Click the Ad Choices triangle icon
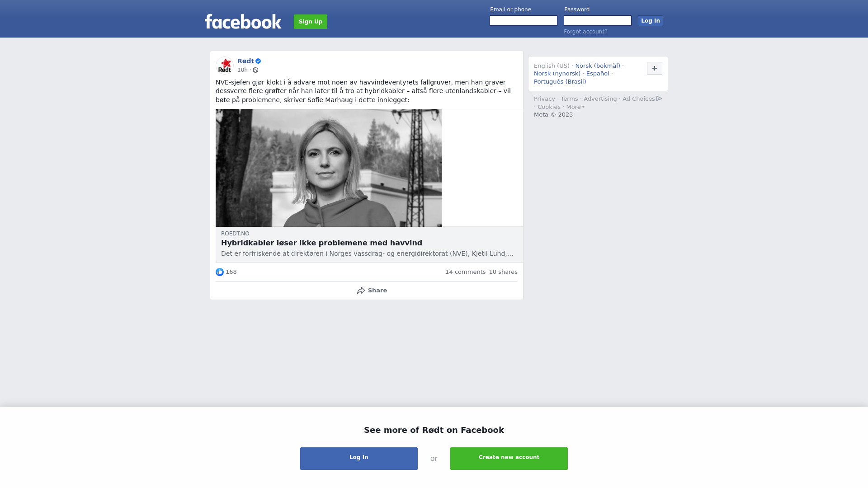This screenshot has width=868, height=488. (659, 99)
